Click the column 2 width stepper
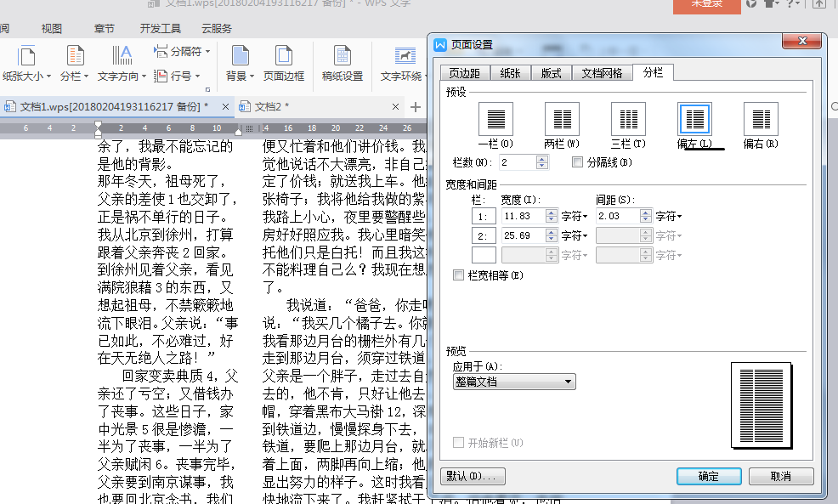Screen dimensions: 838x504 552,235
